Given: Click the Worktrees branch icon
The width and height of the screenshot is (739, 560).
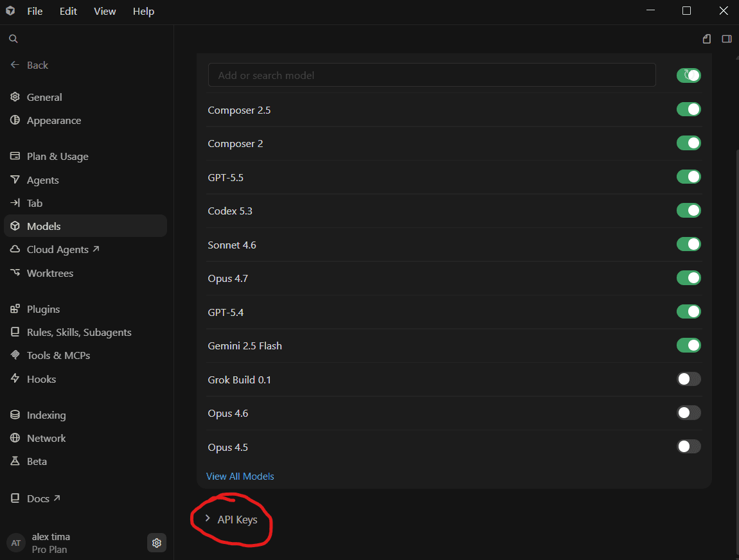Looking at the screenshot, I should coord(15,272).
